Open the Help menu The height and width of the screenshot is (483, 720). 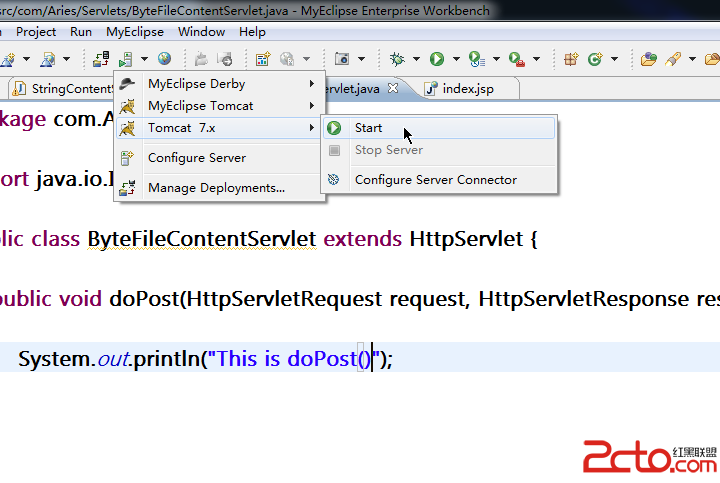[252, 32]
